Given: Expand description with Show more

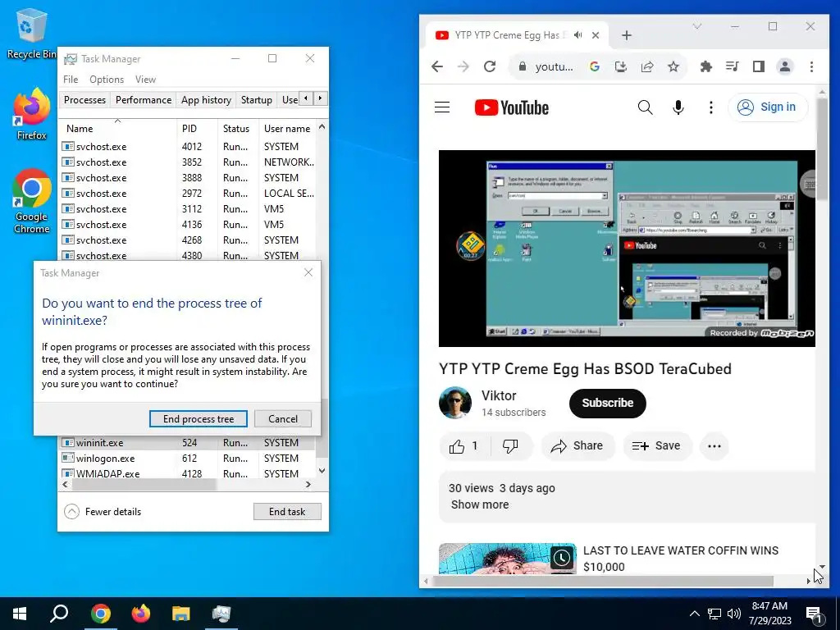Looking at the screenshot, I should click(x=480, y=504).
